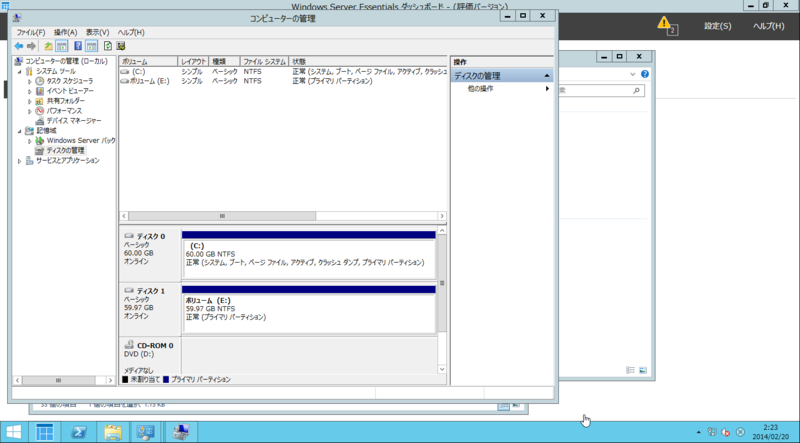
Task: Show hidden system tray icons
Action: [698, 432]
